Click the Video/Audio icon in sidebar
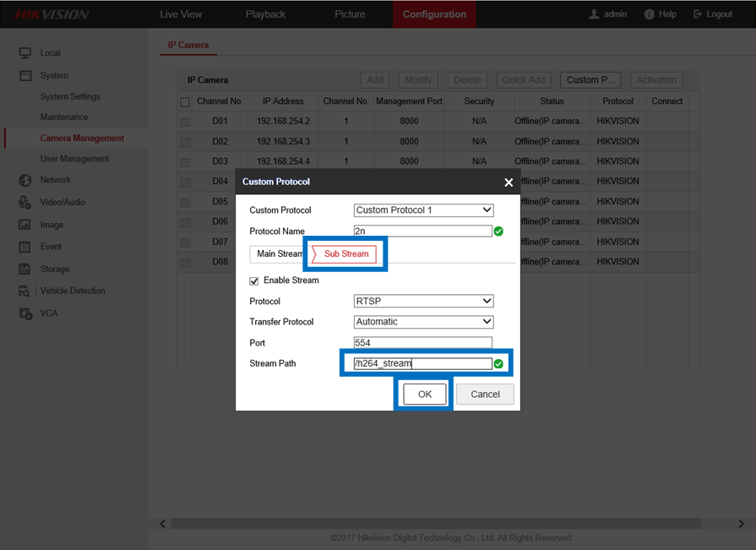This screenshot has width=756, height=550. (x=24, y=202)
